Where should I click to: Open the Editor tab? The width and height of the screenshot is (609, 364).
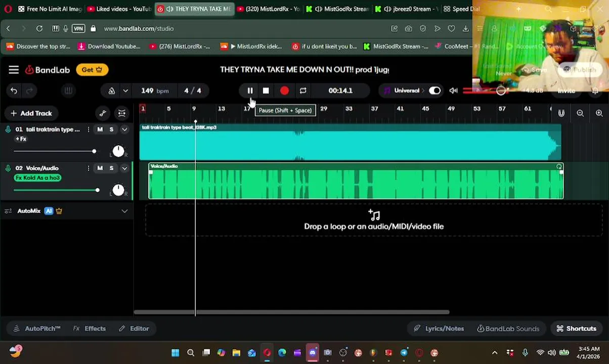tap(134, 329)
